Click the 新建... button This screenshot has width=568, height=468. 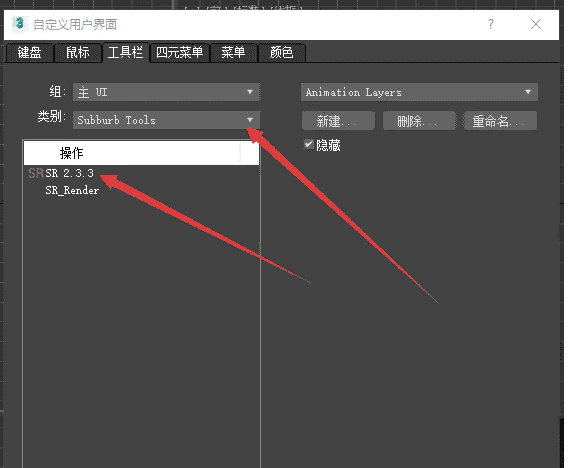(x=338, y=121)
